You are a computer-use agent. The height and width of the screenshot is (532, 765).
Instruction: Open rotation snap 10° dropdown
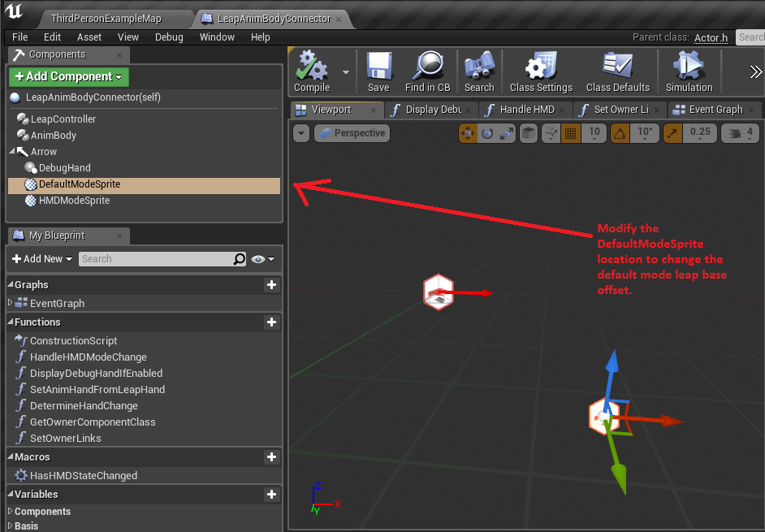(645, 133)
